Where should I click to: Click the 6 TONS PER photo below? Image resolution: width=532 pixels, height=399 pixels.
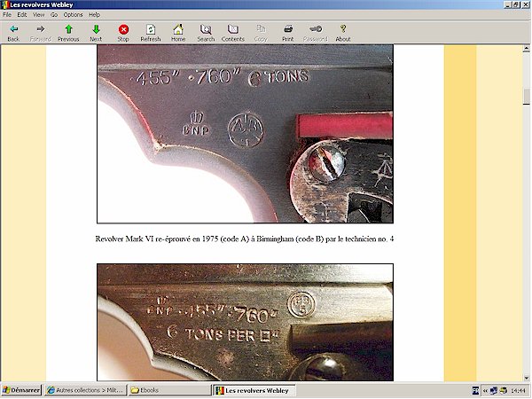245,323
